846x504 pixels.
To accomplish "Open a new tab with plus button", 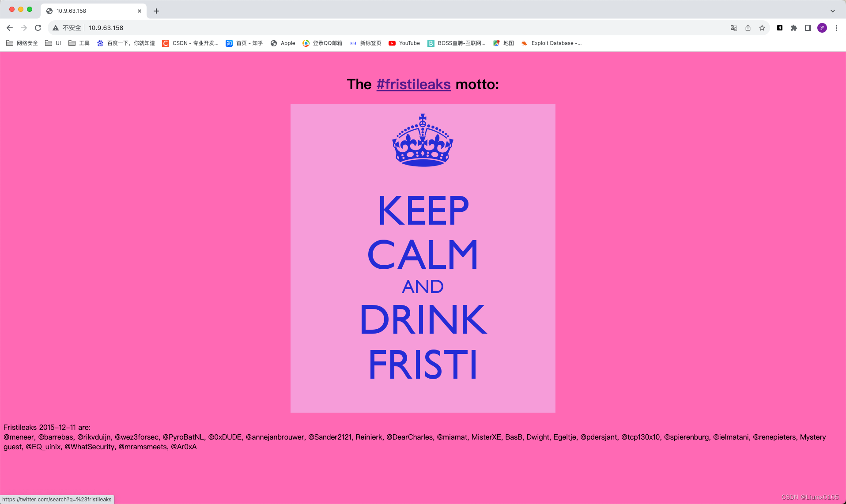I will click(156, 11).
